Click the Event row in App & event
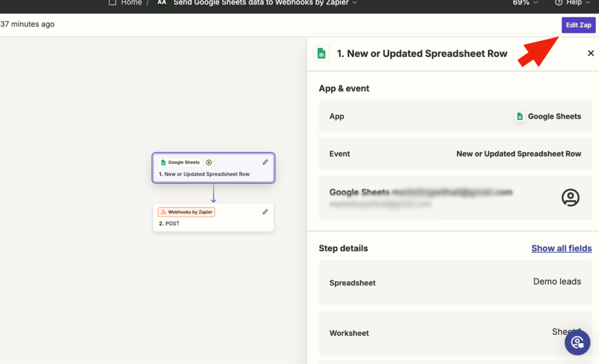The height and width of the screenshot is (364, 599). pos(455,154)
